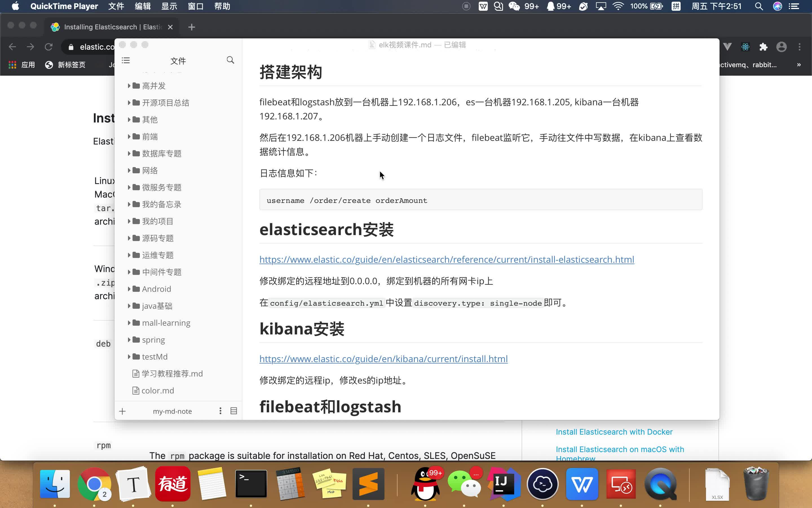Open WeChat from the dock
Viewport: 812px width, 508px height.
point(464,484)
